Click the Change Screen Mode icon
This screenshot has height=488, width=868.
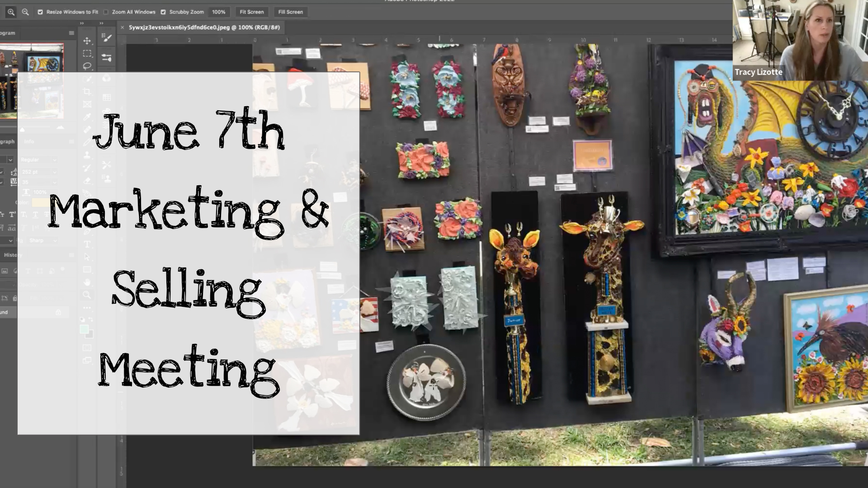tap(87, 360)
